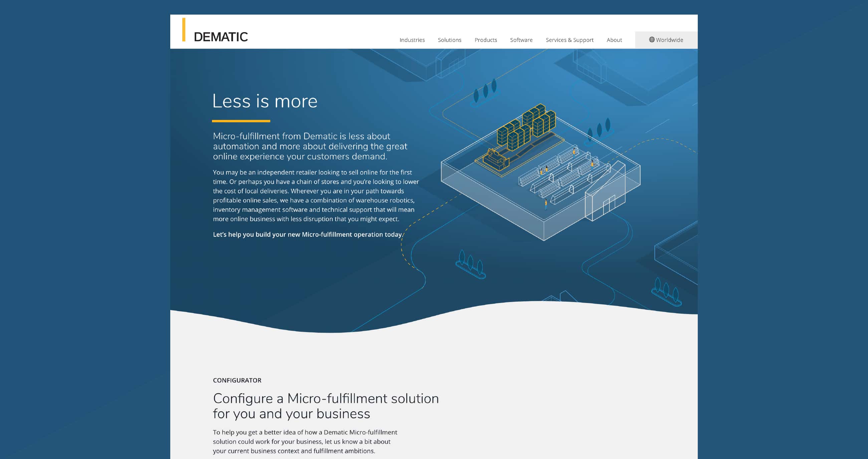Click the paragraph starting "You may be an independent retailer"
This screenshot has width=868, height=459.
(x=316, y=196)
